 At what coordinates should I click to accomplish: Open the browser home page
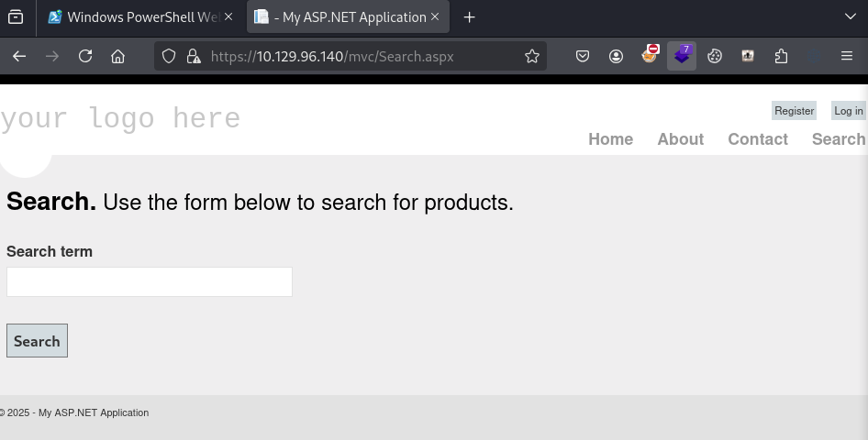pos(118,56)
